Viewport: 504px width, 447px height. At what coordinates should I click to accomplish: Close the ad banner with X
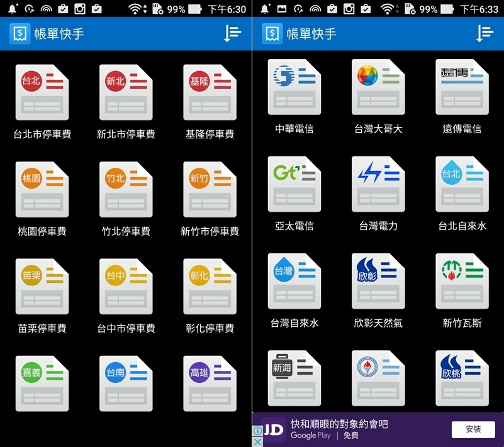[257, 442]
